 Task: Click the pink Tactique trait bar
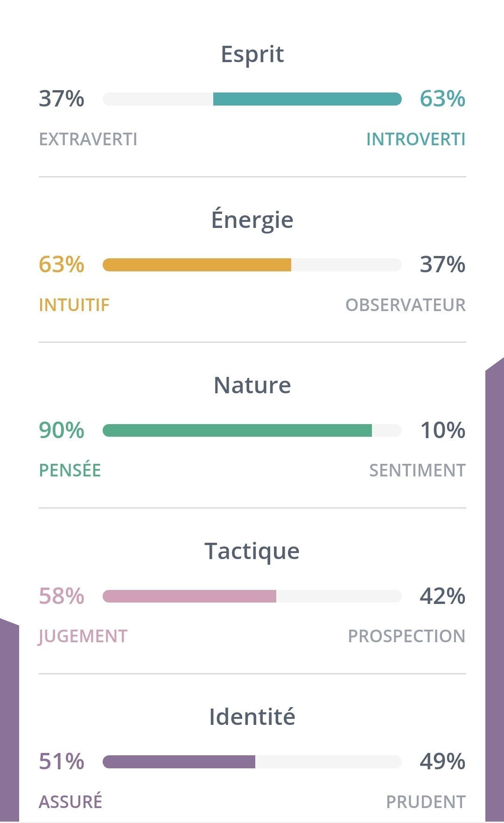click(252, 596)
